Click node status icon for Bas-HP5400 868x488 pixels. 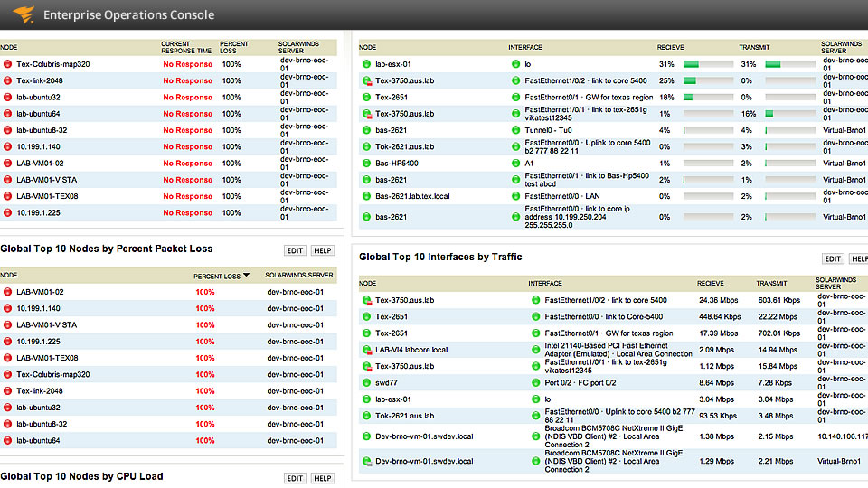(366, 164)
